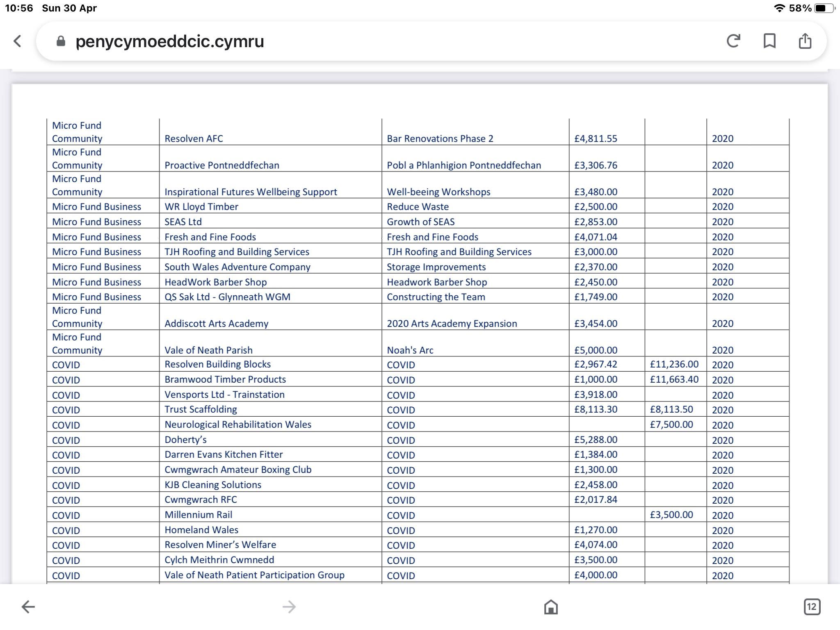
Task: Select the £7,500.00 amount
Action: [x=671, y=425]
